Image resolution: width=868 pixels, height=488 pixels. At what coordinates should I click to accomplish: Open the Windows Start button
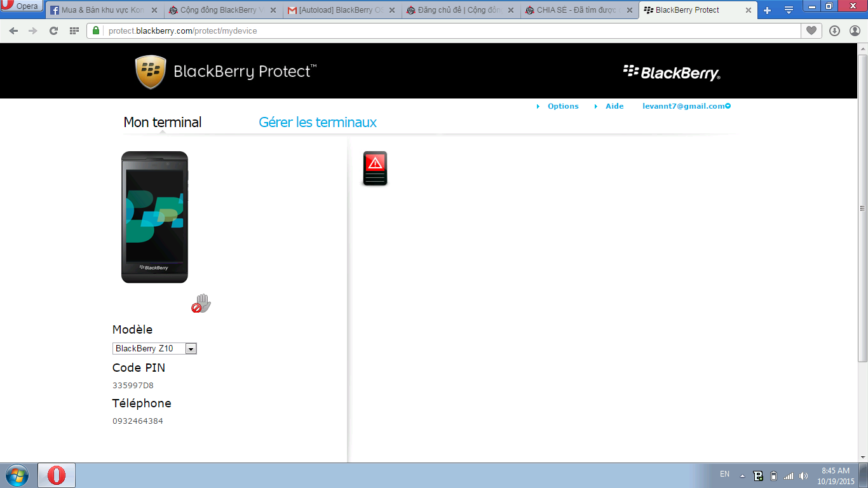tap(17, 475)
